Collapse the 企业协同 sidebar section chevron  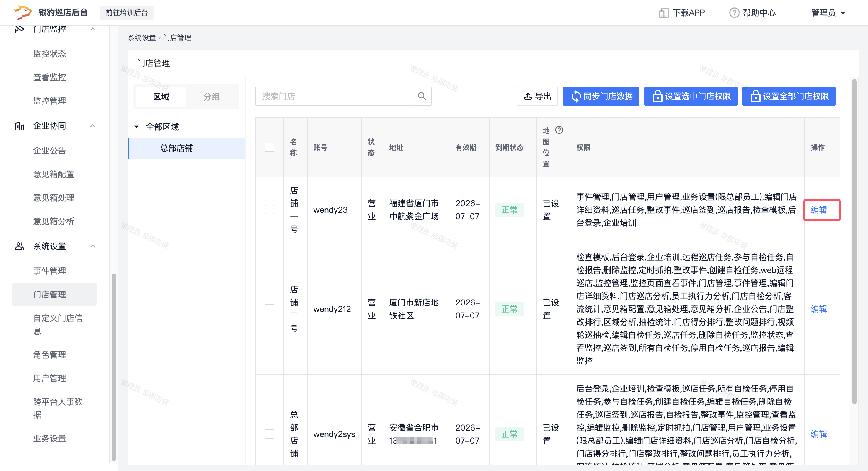coord(93,126)
